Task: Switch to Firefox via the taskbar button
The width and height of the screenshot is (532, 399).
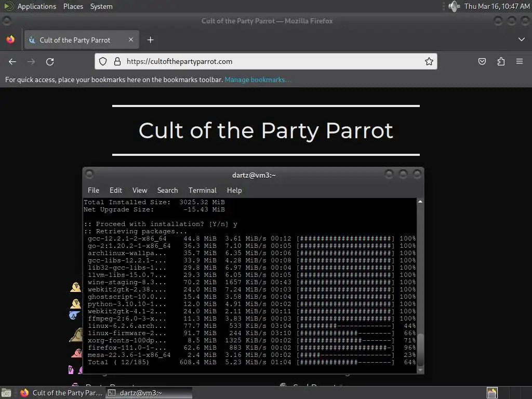Action: (x=61, y=393)
